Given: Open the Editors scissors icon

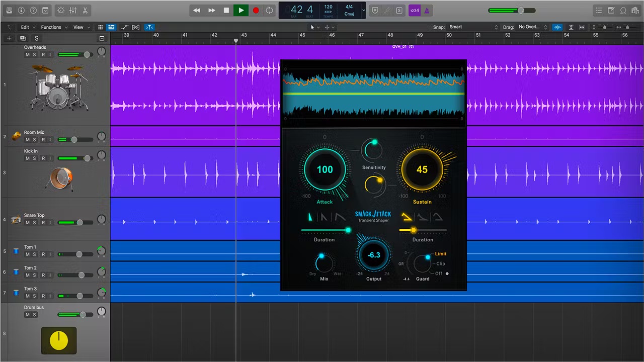Looking at the screenshot, I should [85, 10].
